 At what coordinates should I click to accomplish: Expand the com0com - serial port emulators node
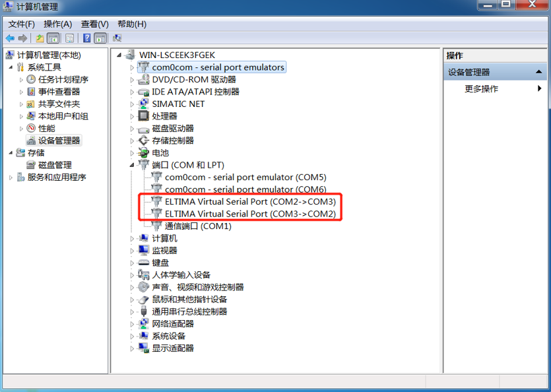[x=132, y=67]
